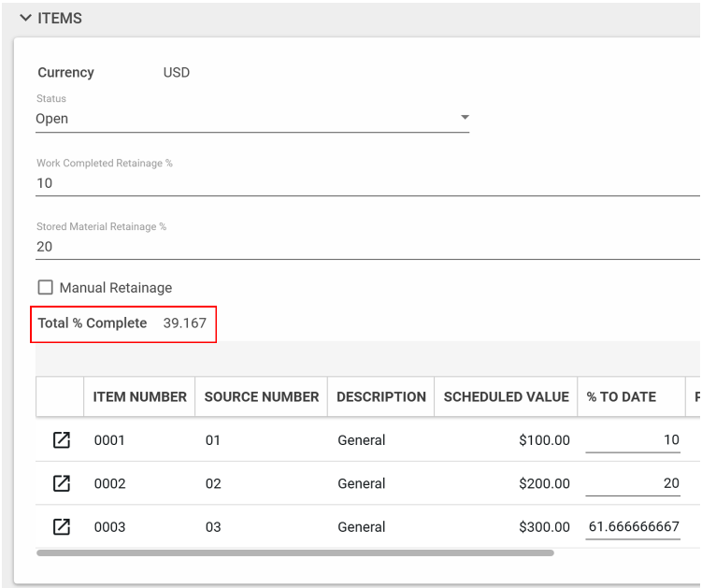Click the SOURCE NUMBER column header
Image resolution: width=702 pixels, height=588 pixels.
261,396
